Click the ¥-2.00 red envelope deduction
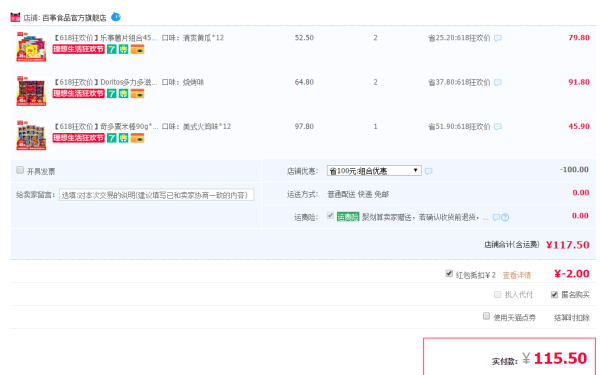The height and width of the screenshot is (375, 600). click(572, 274)
